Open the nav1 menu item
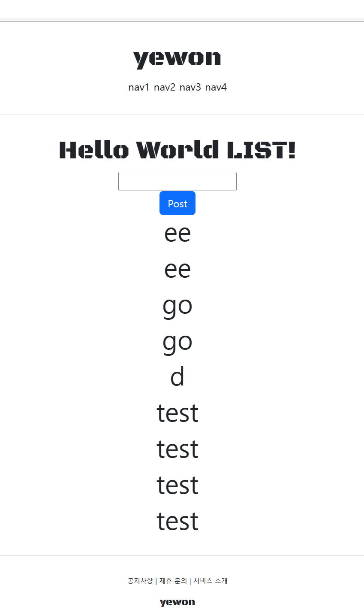This screenshot has width=364, height=613. point(139,88)
